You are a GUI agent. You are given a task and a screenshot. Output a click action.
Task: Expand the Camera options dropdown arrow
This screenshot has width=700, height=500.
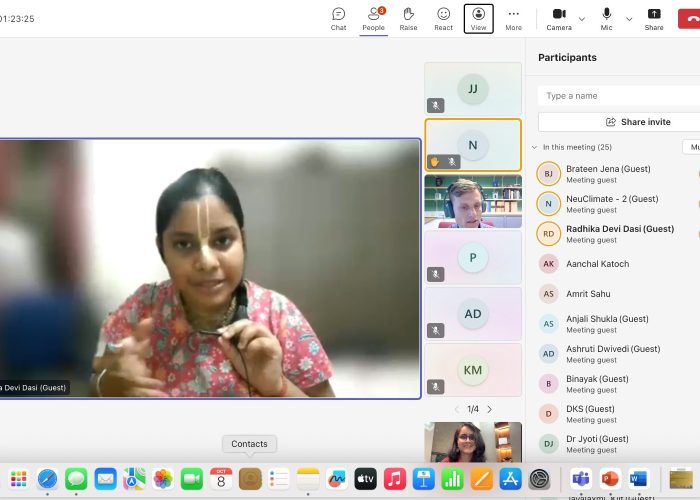click(x=582, y=19)
